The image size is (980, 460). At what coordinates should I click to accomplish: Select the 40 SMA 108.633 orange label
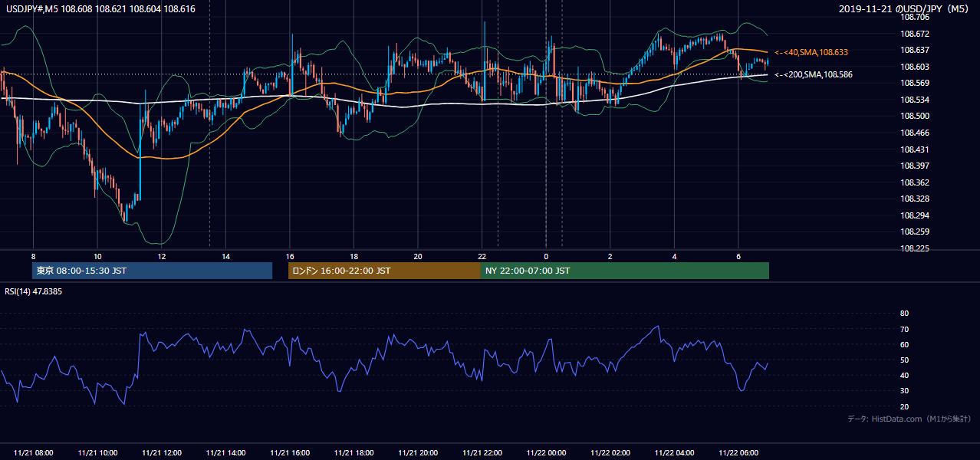point(811,52)
